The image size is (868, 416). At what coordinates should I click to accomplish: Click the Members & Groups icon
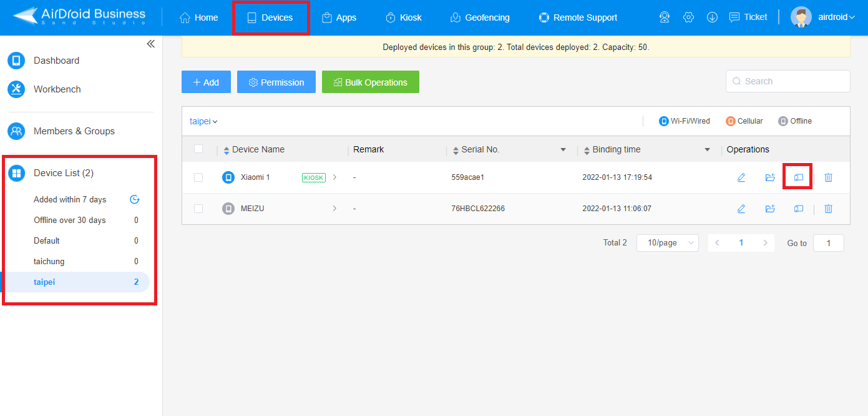click(16, 131)
